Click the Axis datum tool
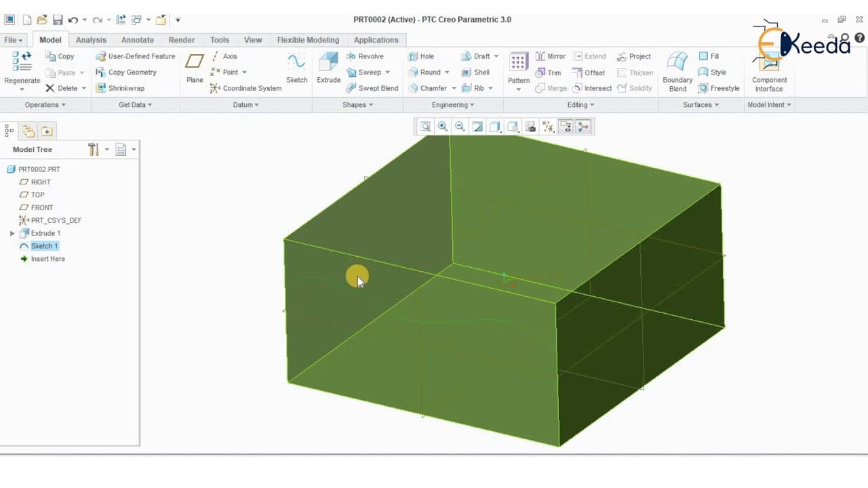Screen dimensions: 868x488 point(224,56)
